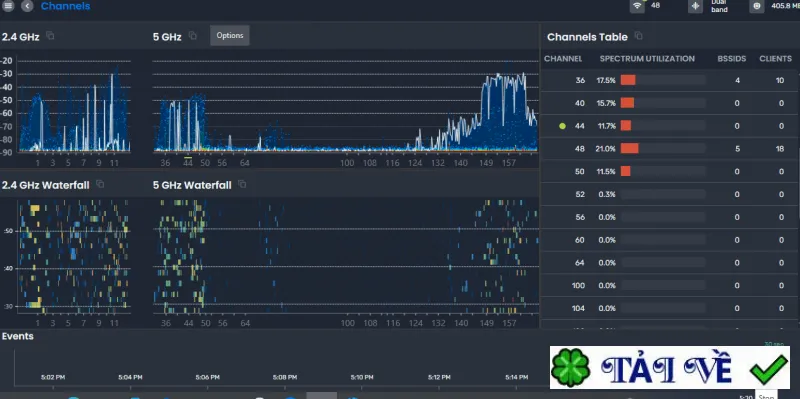Select channel 40 row in table
This screenshot has width=800, height=399.
click(668, 103)
